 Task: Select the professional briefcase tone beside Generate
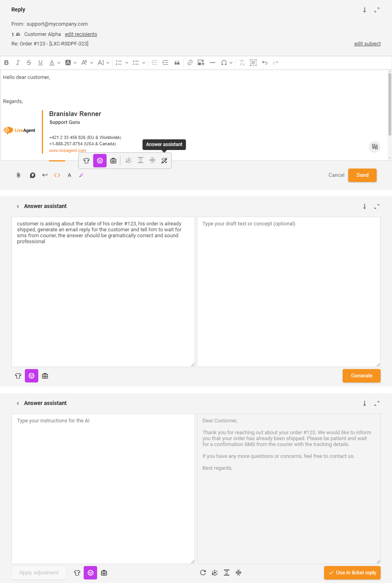[x=45, y=376]
